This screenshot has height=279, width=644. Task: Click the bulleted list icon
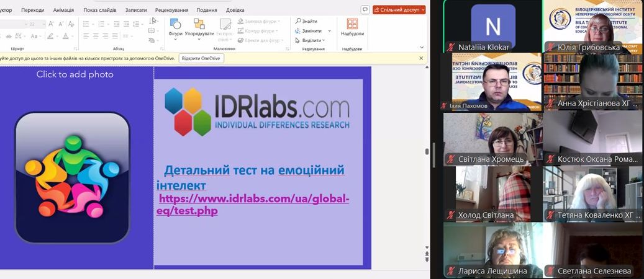click(87, 24)
